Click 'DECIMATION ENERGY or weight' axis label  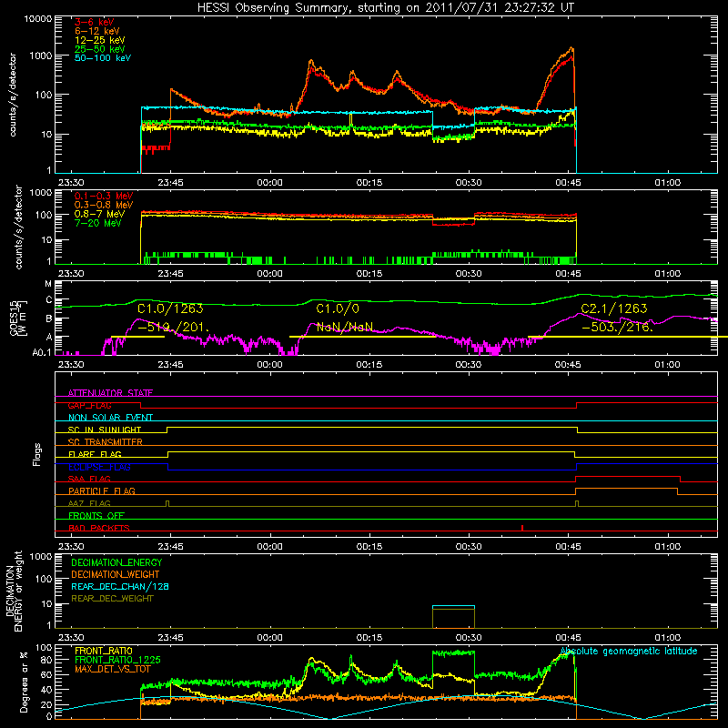click(14, 591)
